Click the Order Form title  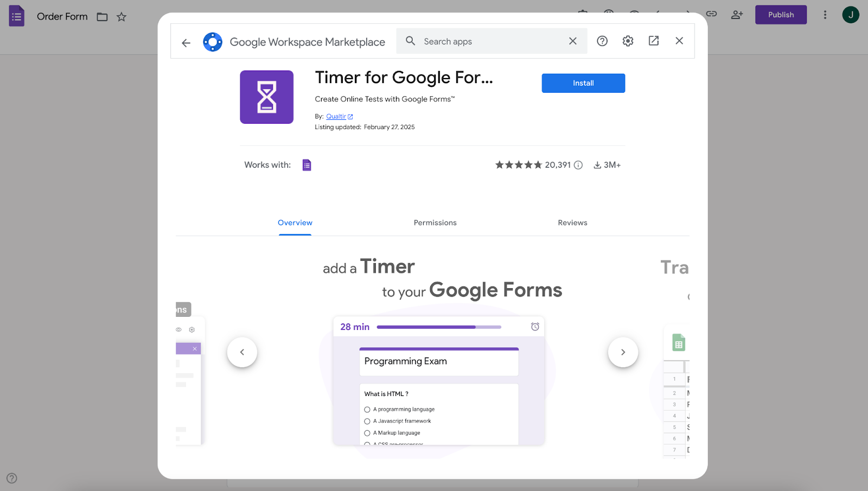[x=62, y=17]
